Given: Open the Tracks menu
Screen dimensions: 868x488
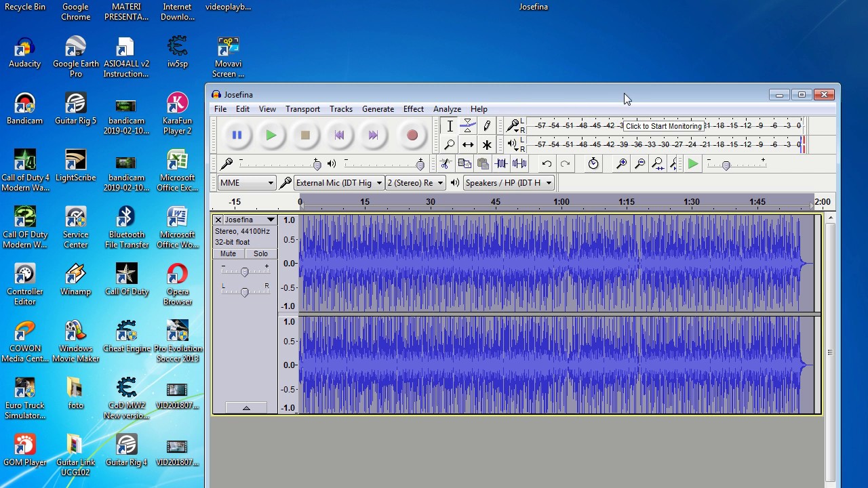Looking at the screenshot, I should click(x=341, y=109).
